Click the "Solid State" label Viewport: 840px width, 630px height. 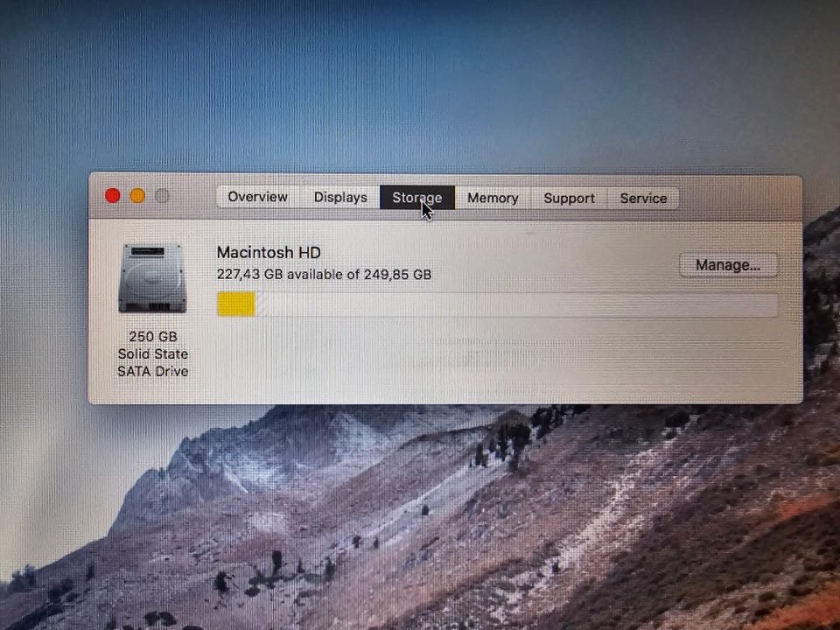(152, 354)
